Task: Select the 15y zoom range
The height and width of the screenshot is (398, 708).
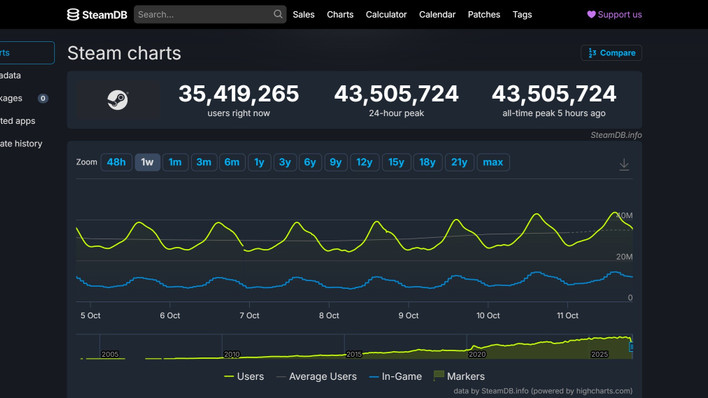Action: click(396, 162)
